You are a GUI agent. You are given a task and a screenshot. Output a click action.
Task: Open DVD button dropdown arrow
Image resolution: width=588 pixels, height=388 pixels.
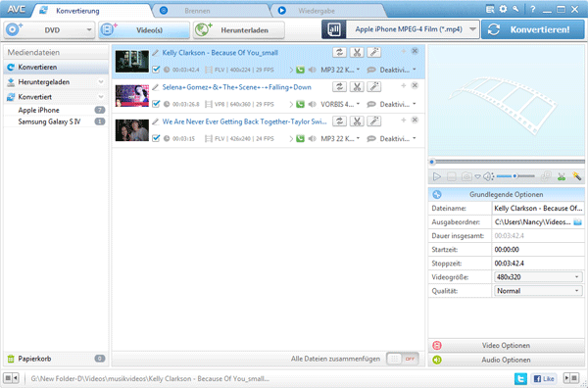89,29
